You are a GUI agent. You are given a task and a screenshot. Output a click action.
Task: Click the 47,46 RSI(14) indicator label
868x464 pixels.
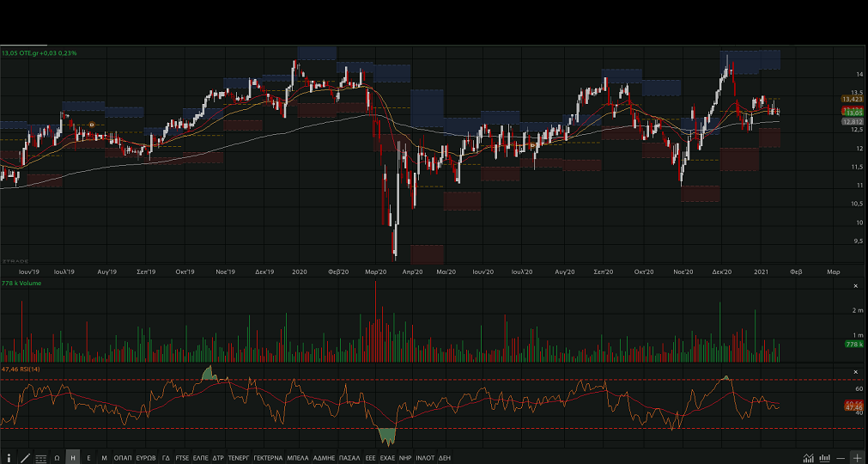[x=21, y=369]
